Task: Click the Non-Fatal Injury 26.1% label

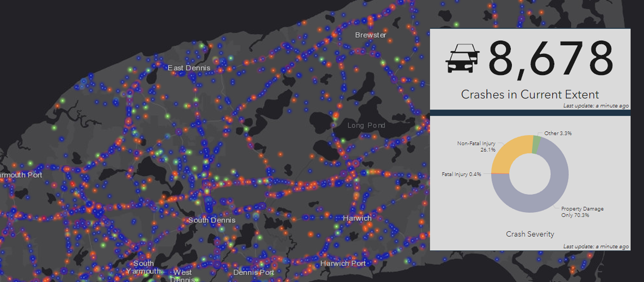Action: click(476, 146)
